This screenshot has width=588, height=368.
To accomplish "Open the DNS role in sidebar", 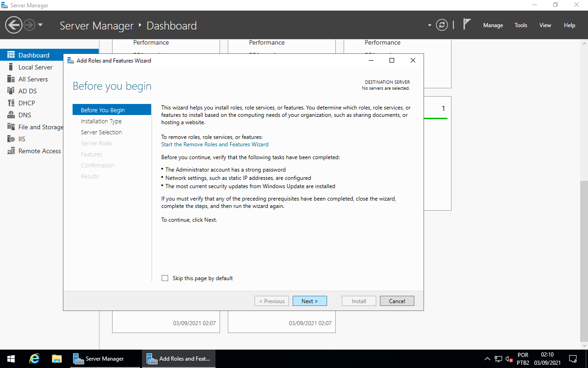I will (x=24, y=115).
